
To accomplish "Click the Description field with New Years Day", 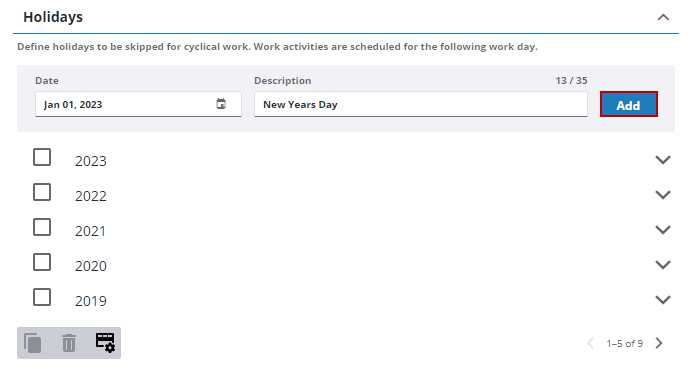I will point(421,104).
